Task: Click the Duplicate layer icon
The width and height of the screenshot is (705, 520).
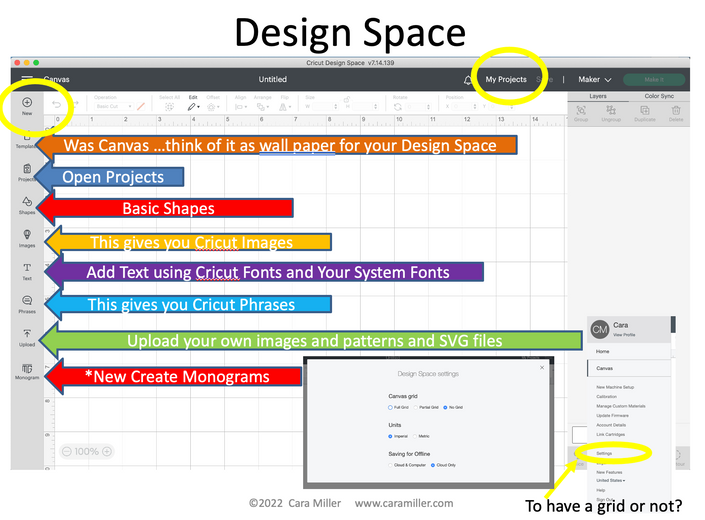Action: pos(644,110)
